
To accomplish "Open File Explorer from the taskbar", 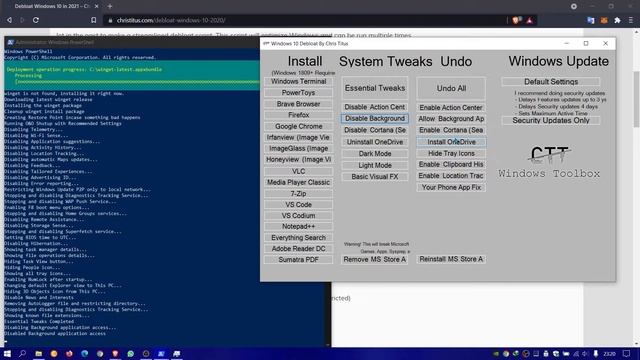I will (x=38, y=354).
